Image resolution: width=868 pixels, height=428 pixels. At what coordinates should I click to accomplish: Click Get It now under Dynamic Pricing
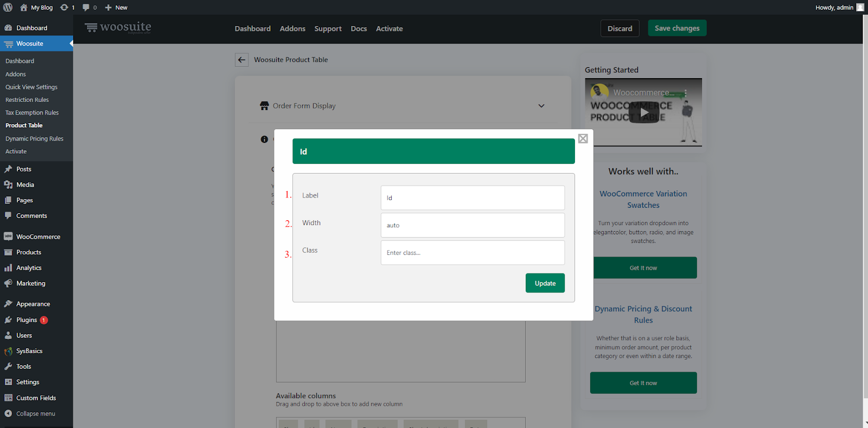643,383
